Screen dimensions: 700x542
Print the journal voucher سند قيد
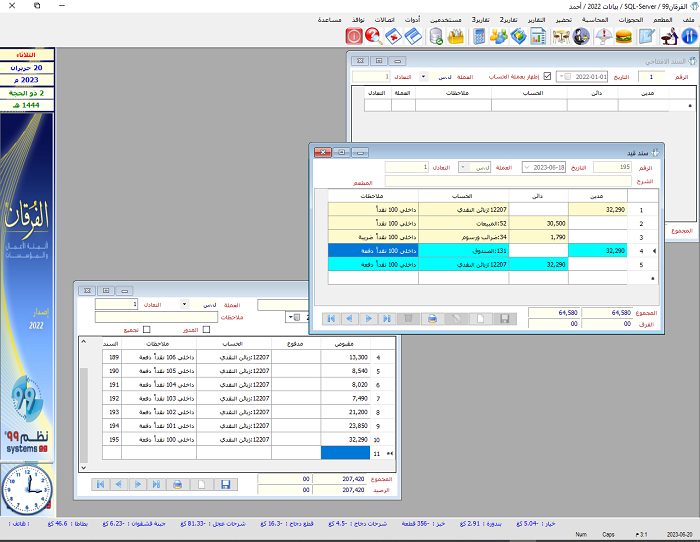click(x=432, y=318)
